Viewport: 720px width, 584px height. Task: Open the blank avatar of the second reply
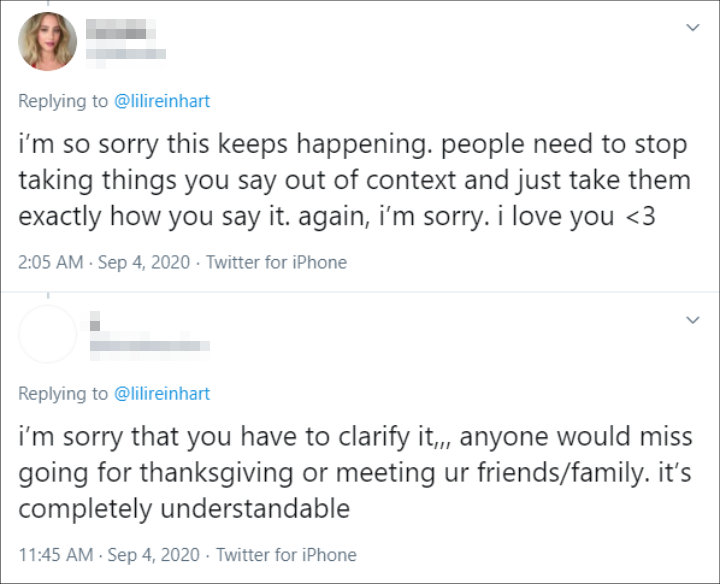pyautogui.click(x=47, y=334)
